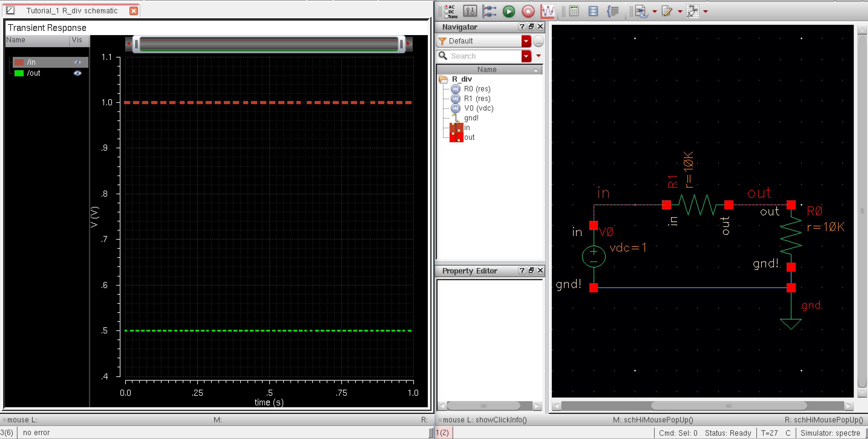The height and width of the screenshot is (439, 868).
Task: Open the waveform viewer icon in the toolbar
Action: (x=548, y=11)
